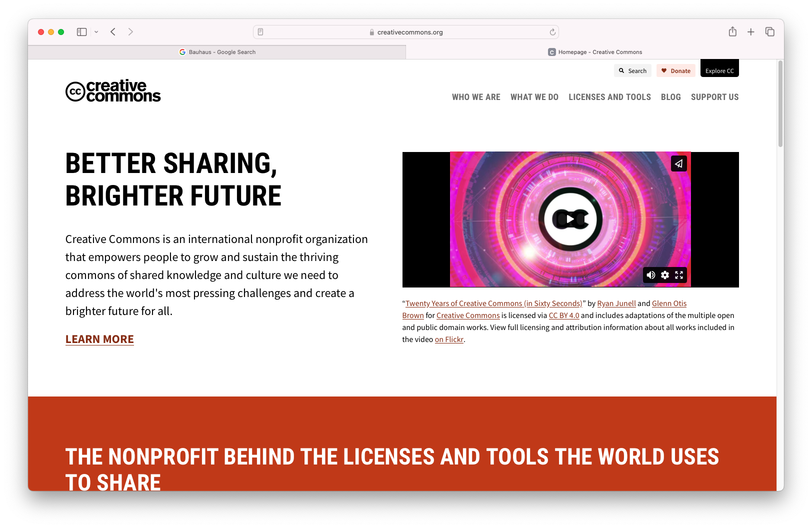Reload the page with refresh icon
This screenshot has height=528, width=812.
point(552,32)
